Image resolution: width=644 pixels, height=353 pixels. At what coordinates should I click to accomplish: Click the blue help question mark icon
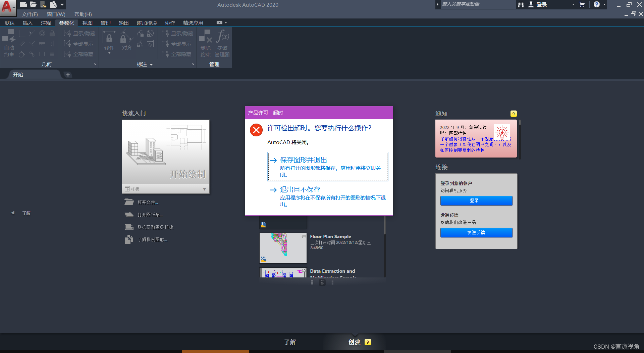[596, 4]
